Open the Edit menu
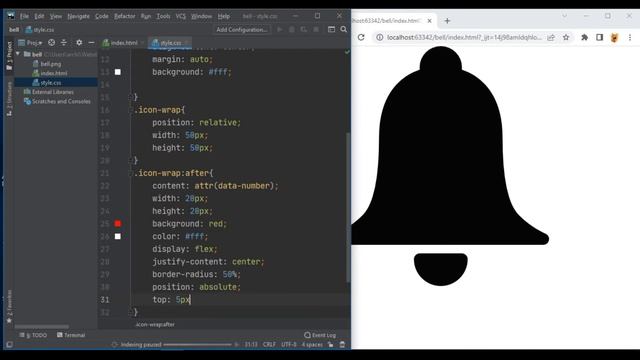640x360 pixels. (39, 16)
